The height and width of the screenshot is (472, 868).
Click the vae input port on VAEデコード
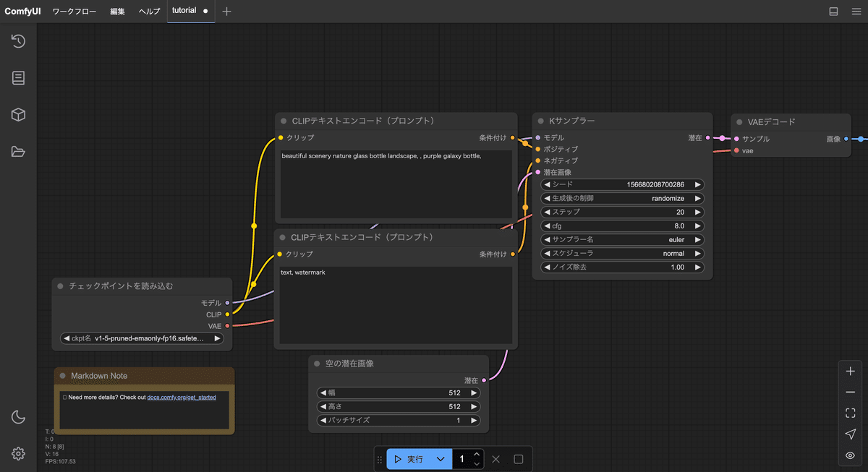[736, 150]
